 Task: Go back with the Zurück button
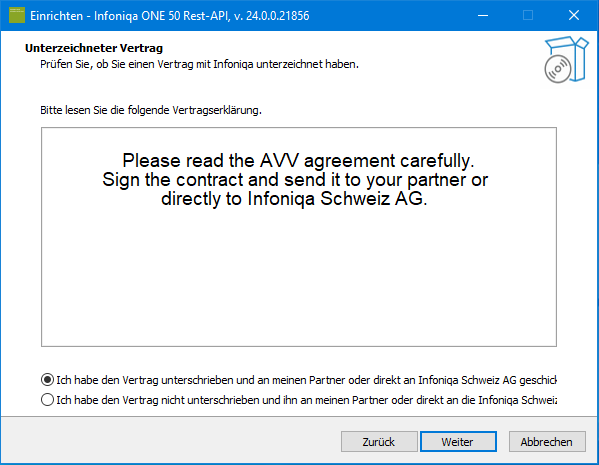point(379,442)
